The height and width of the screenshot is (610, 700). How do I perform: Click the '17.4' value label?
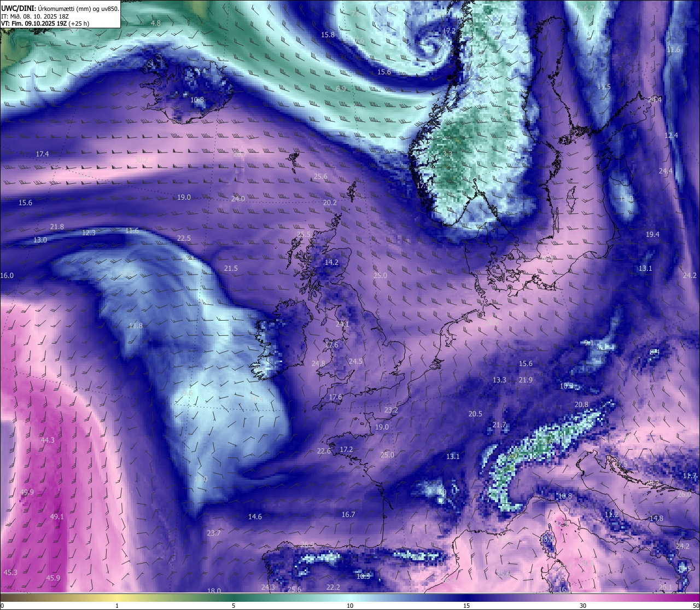(42, 154)
